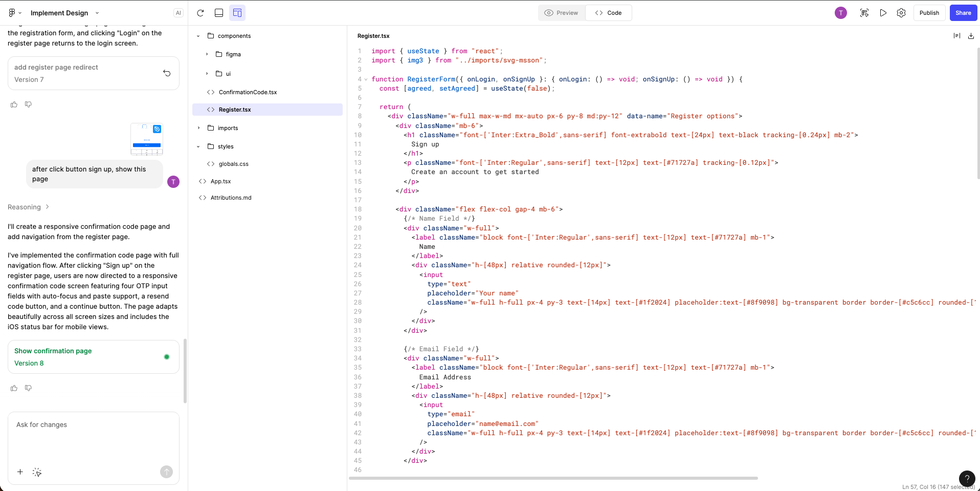Click the blue Share button
The height and width of the screenshot is (491, 980).
pos(963,13)
